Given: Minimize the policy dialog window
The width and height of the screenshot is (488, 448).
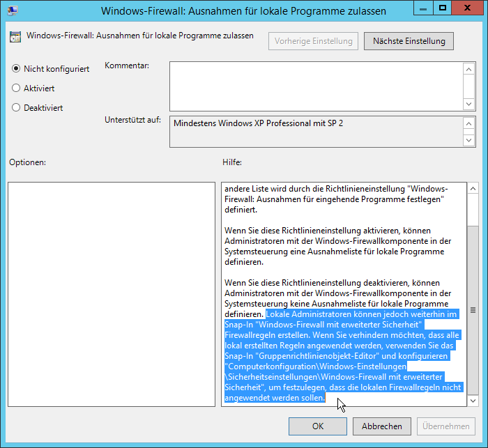Looking at the screenshot, I should tap(423, 8).
